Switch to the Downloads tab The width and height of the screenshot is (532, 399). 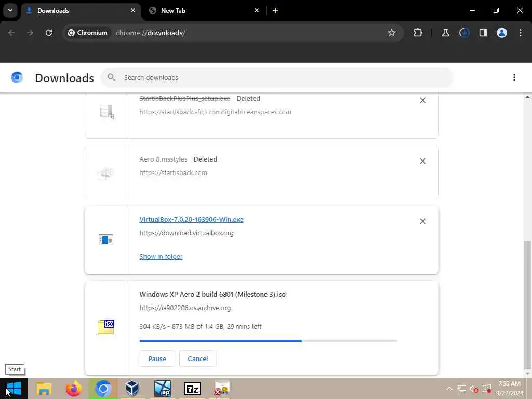(82, 10)
